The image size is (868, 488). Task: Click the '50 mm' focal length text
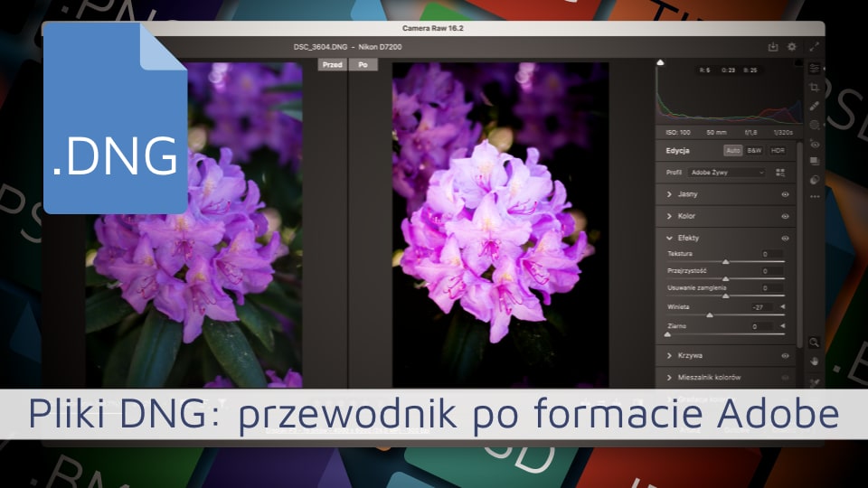716,133
